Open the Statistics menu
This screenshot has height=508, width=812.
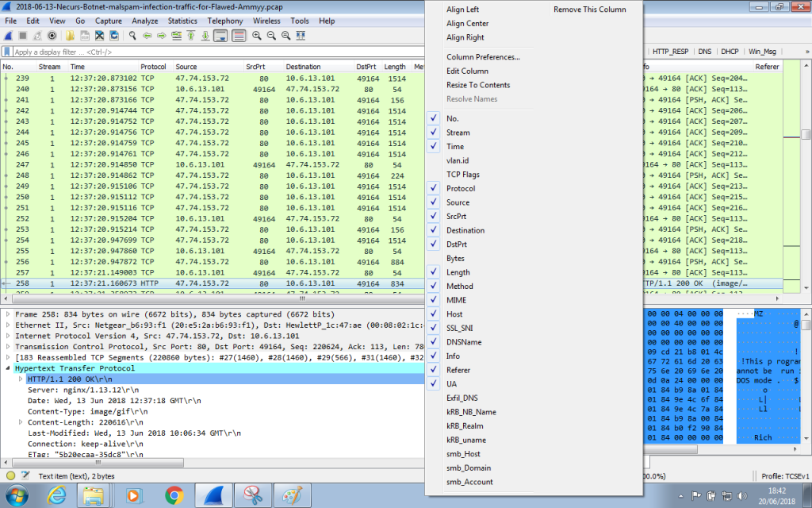(x=182, y=21)
